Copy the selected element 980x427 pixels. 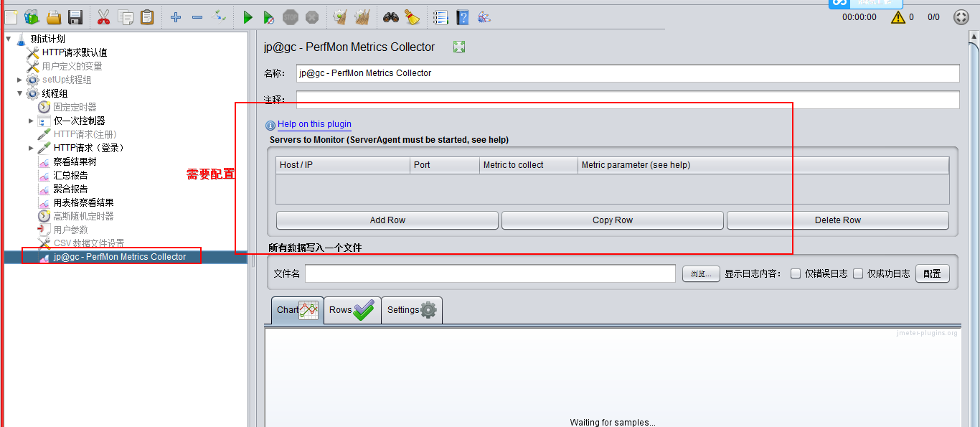point(126,17)
